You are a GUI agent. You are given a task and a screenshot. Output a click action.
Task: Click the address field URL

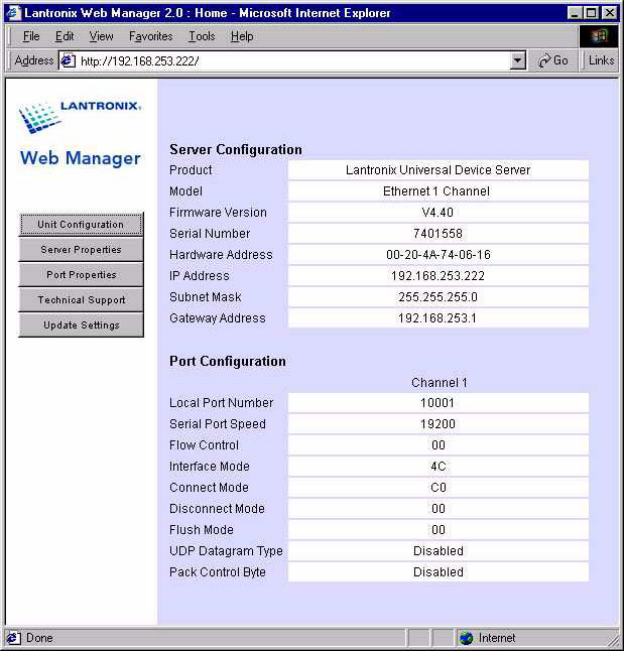140,61
